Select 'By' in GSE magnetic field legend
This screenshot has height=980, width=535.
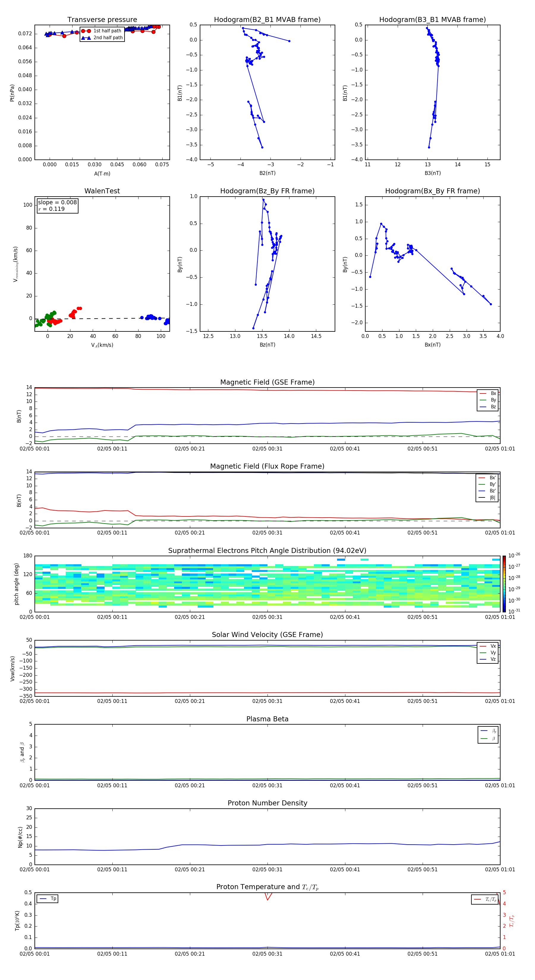(x=488, y=400)
